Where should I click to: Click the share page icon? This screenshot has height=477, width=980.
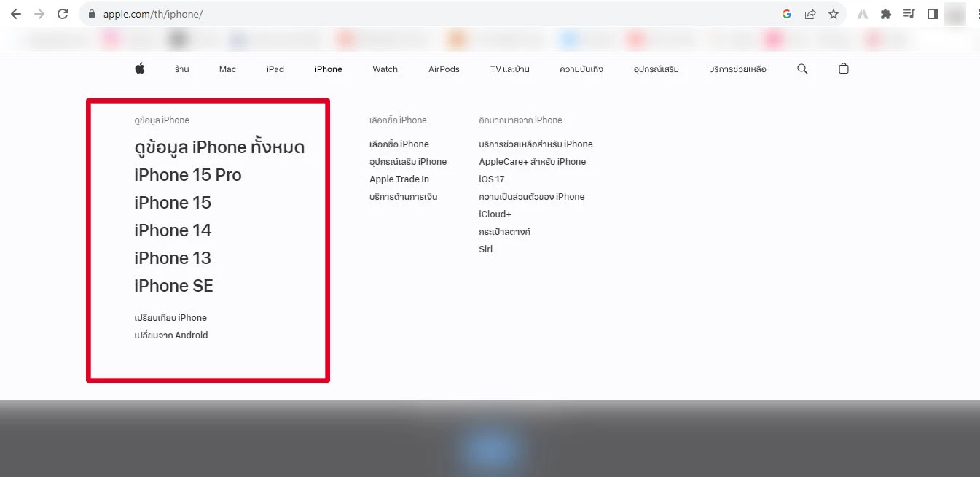[810, 14]
